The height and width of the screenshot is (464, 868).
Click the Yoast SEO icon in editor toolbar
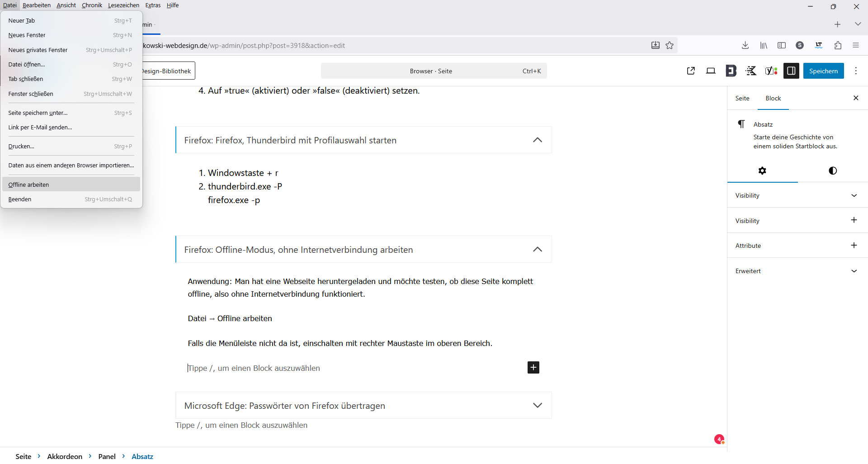771,71
